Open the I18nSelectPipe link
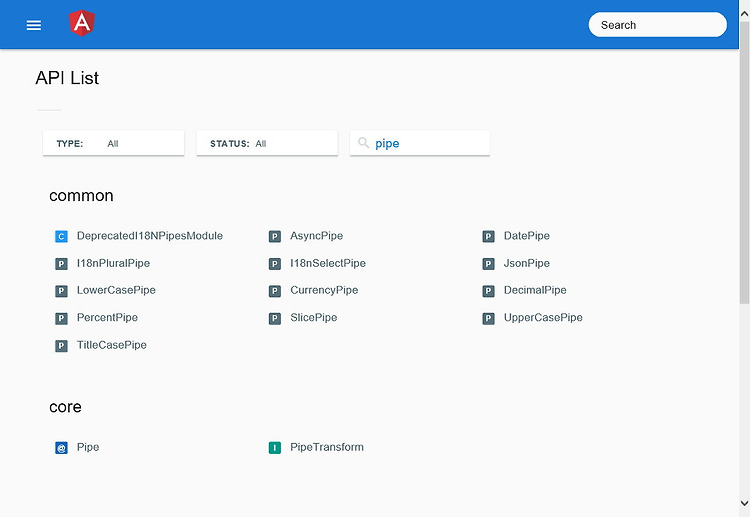The height and width of the screenshot is (517, 750). pyautogui.click(x=328, y=263)
